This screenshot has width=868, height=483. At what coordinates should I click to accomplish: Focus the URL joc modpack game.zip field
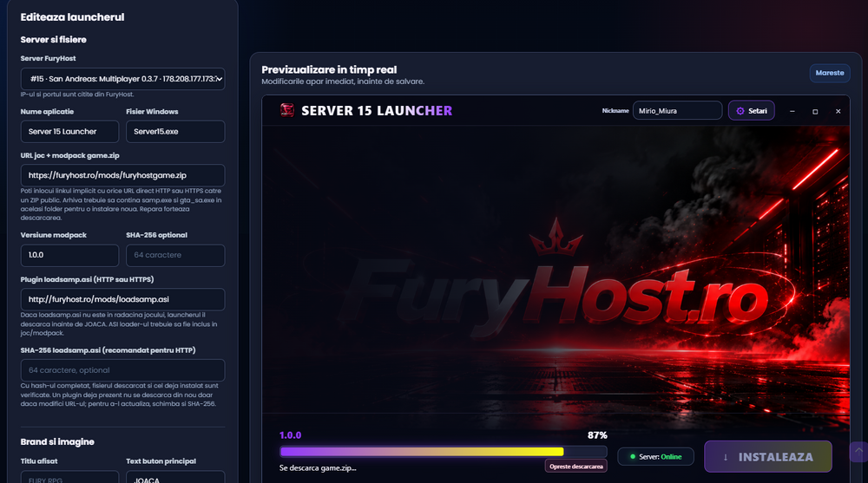123,175
